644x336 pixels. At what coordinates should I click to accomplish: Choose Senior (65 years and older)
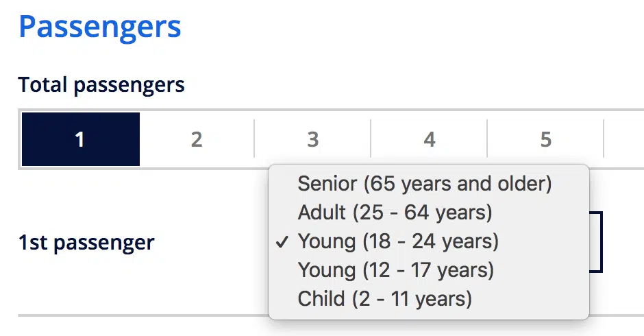425,184
